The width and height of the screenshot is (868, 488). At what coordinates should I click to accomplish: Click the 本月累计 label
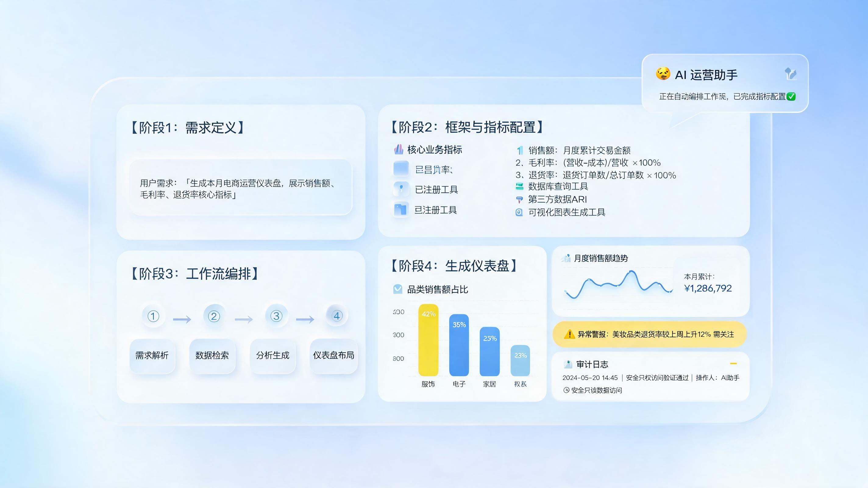(699, 277)
